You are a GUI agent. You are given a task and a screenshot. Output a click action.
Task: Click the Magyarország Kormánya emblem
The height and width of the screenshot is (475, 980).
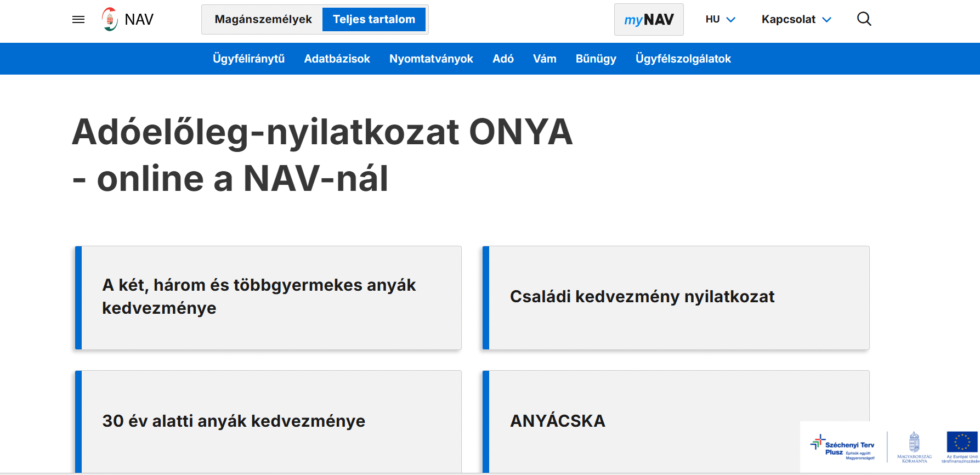[914, 446]
